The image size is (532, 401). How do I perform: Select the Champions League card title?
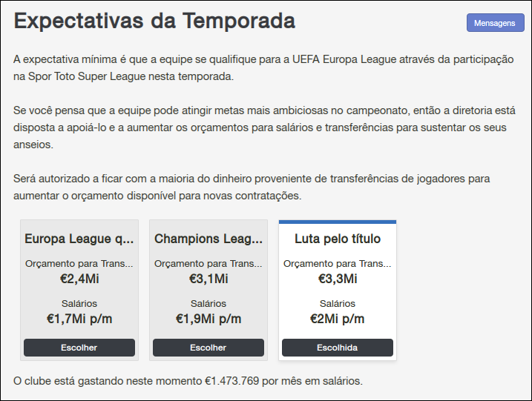click(x=208, y=239)
